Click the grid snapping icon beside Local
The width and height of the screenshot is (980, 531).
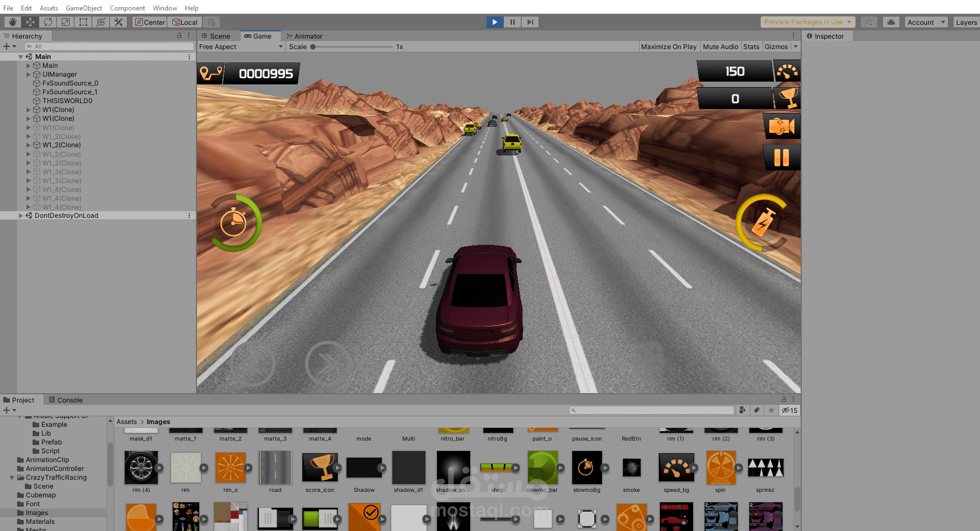211,22
